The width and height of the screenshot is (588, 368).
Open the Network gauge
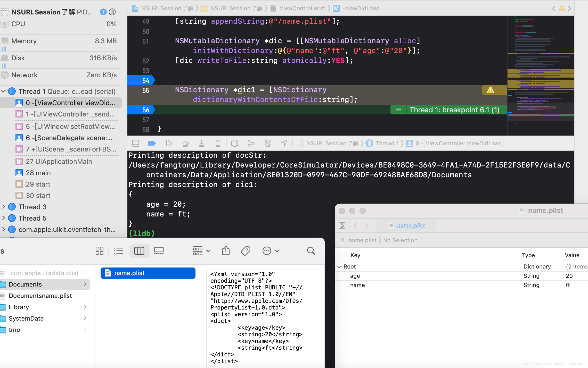(60, 75)
